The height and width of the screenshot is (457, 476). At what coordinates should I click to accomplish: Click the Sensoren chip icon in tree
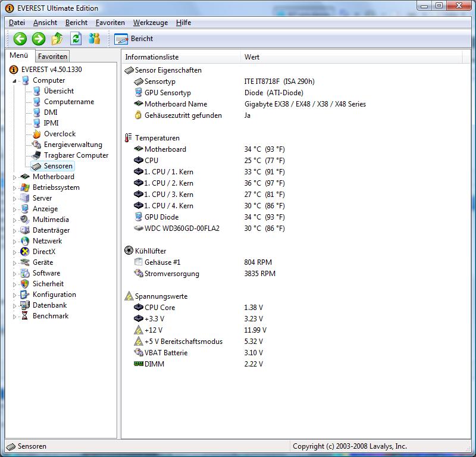coord(36,166)
